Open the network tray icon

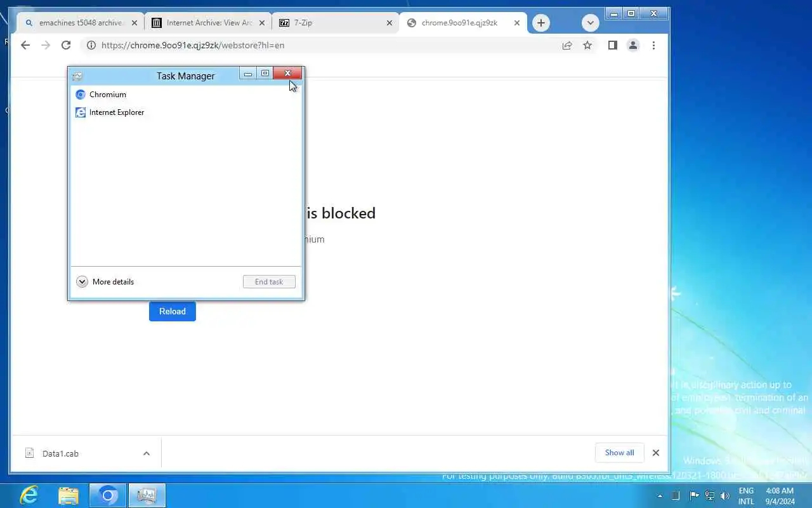point(709,496)
